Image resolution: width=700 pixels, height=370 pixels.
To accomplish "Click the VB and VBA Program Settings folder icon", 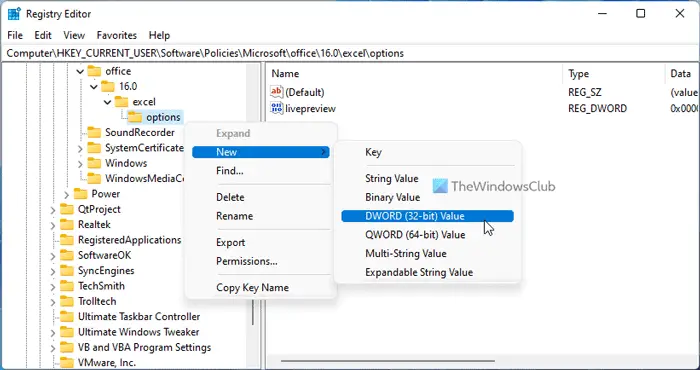I will pos(67,347).
